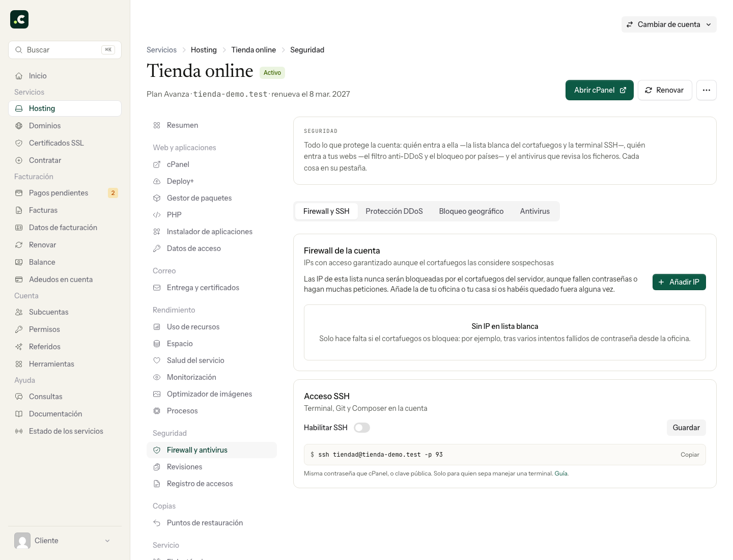
Task: Click the Inicio home icon
Action: click(x=19, y=76)
